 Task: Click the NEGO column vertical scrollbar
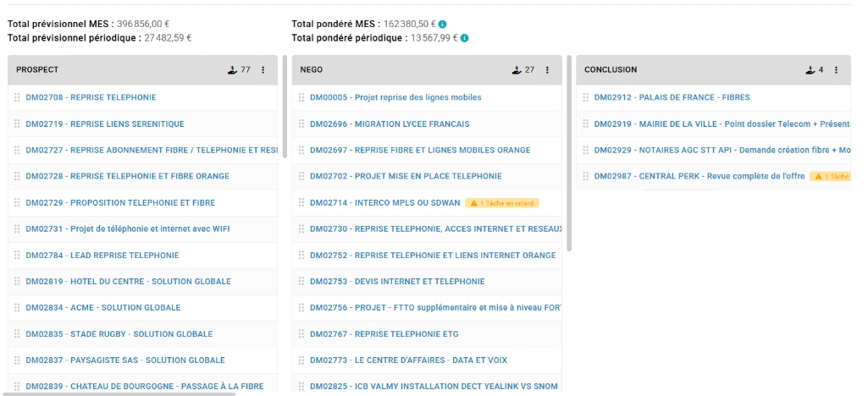[x=569, y=152]
